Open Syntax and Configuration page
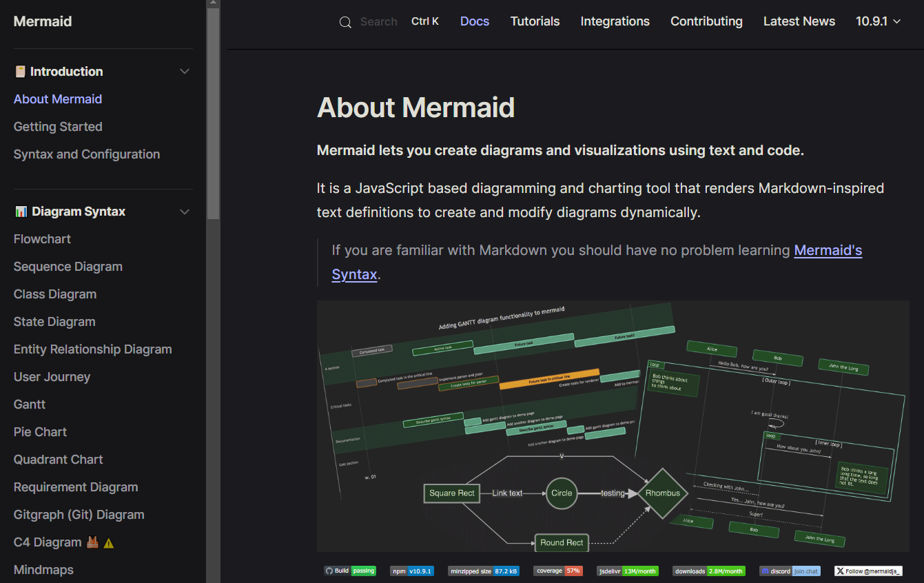 pyautogui.click(x=87, y=154)
